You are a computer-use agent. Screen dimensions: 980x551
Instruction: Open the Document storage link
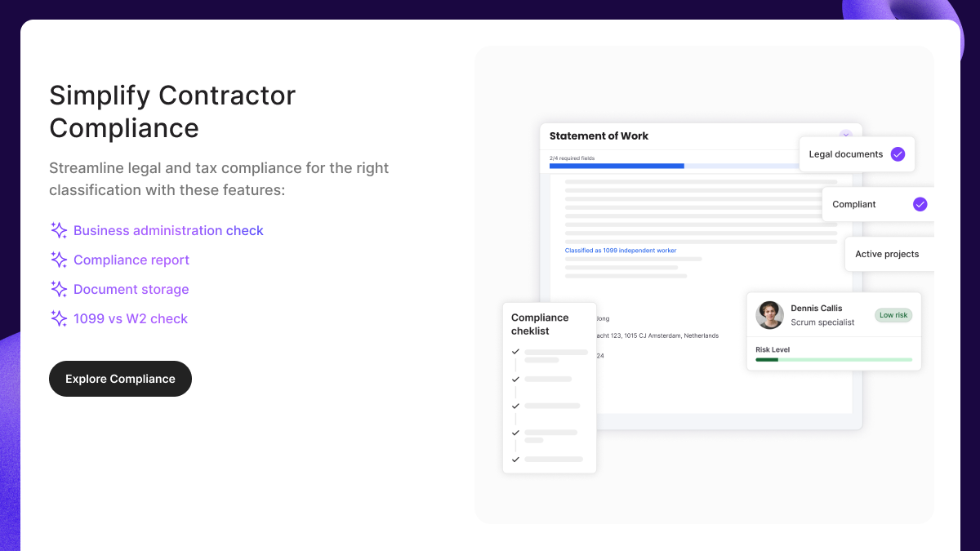pos(131,289)
